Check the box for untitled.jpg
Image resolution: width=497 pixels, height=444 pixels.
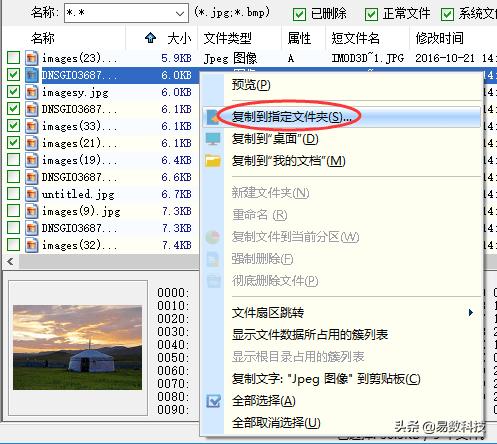(x=13, y=194)
